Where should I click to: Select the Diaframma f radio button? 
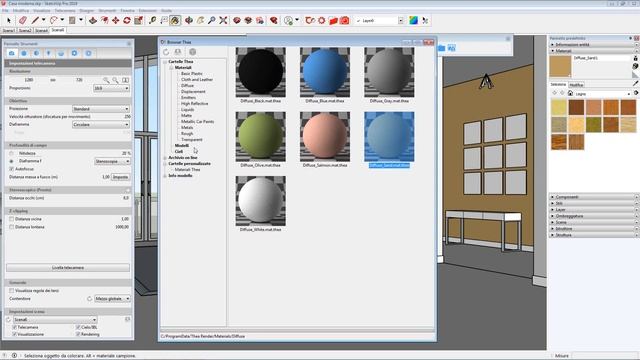click(x=11, y=161)
